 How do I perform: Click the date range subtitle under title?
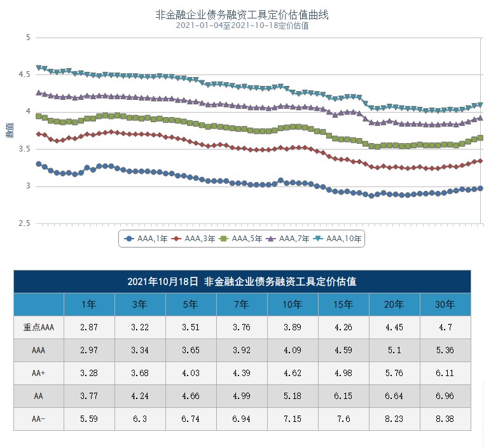tap(242, 25)
